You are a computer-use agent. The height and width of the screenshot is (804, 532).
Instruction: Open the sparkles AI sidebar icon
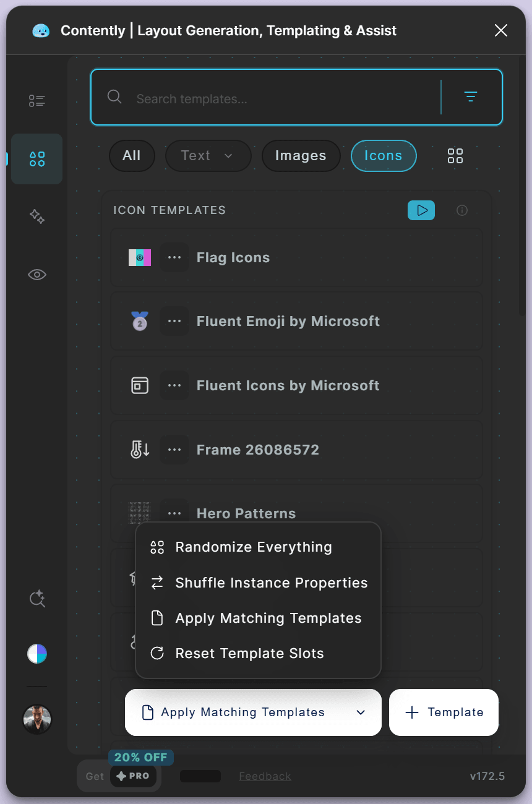click(37, 216)
